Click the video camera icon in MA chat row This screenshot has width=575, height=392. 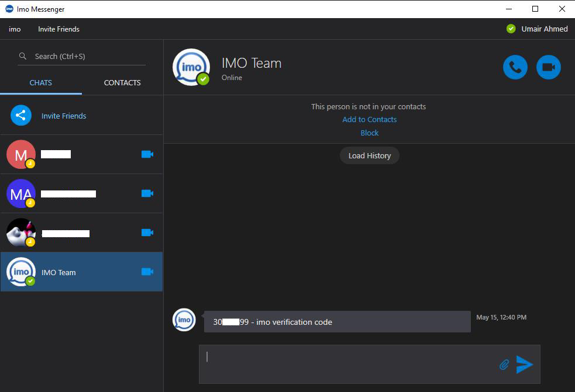coord(147,193)
